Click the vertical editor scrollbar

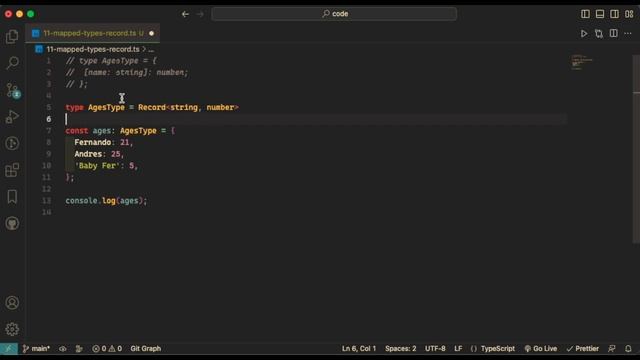[636, 149]
